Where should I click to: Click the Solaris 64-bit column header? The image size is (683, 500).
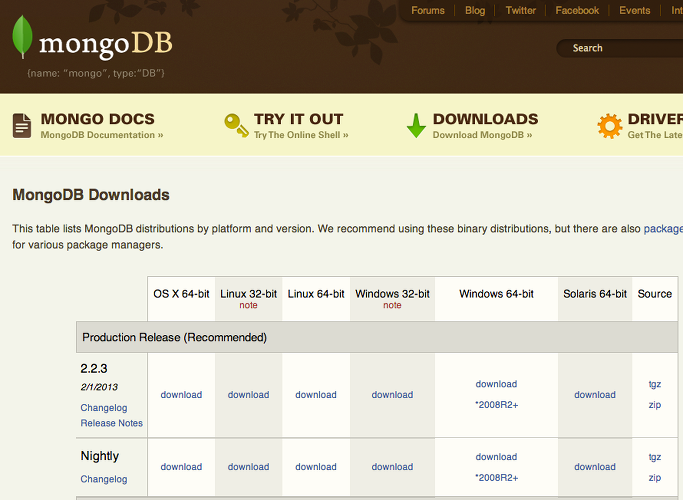pos(595,294)
